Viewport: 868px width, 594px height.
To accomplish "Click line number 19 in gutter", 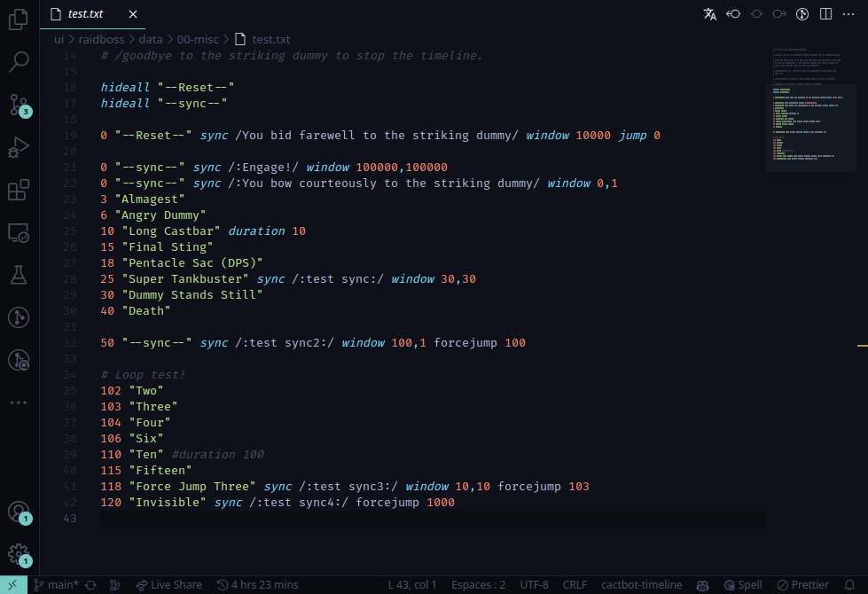I will 70,135.
